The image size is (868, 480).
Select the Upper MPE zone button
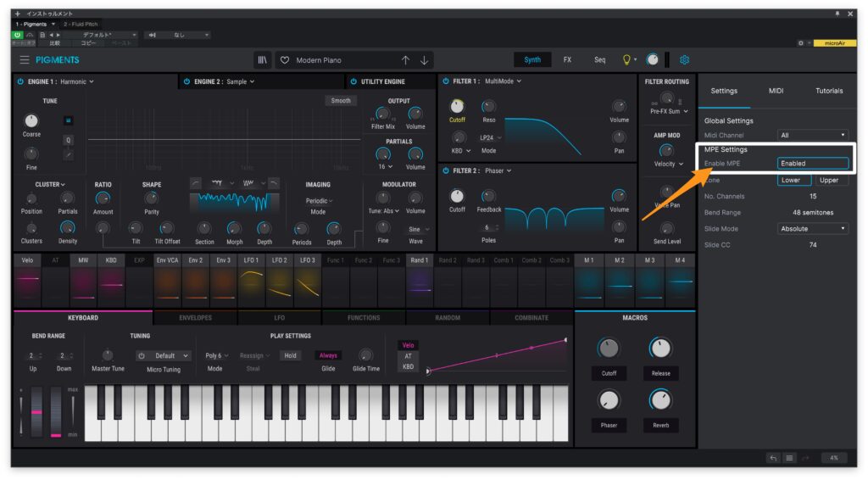tap(828, 180)
